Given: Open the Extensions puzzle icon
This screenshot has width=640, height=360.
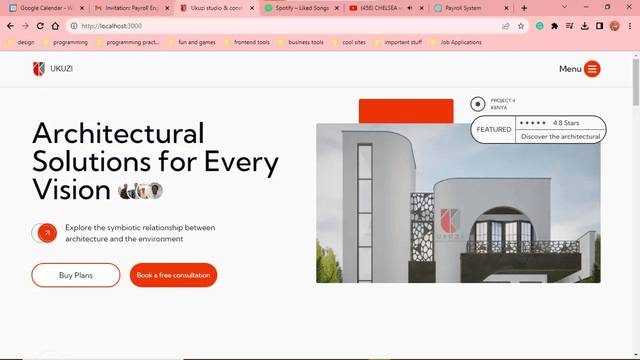Looking at the screenshot, I should tap(554, 26).
